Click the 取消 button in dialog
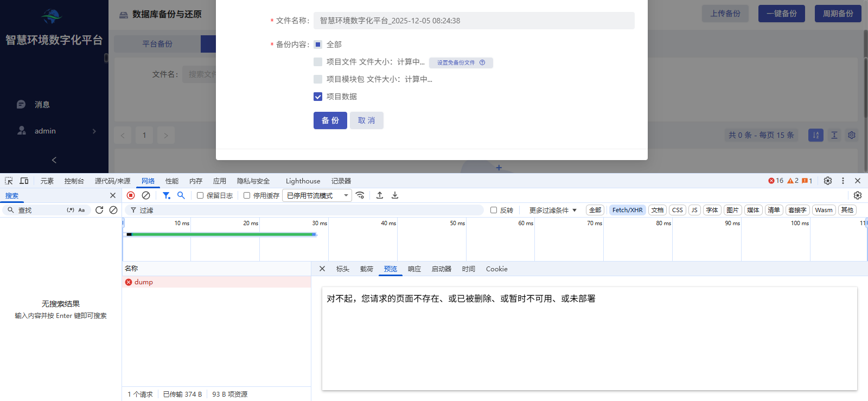868x401 pixels. coord(366,120)
